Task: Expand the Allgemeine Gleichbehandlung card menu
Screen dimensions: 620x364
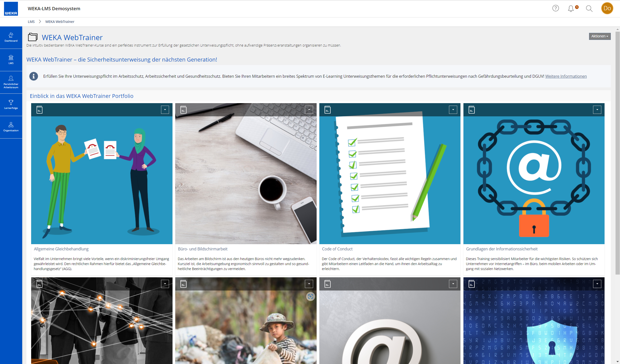Action: point(165,110)
